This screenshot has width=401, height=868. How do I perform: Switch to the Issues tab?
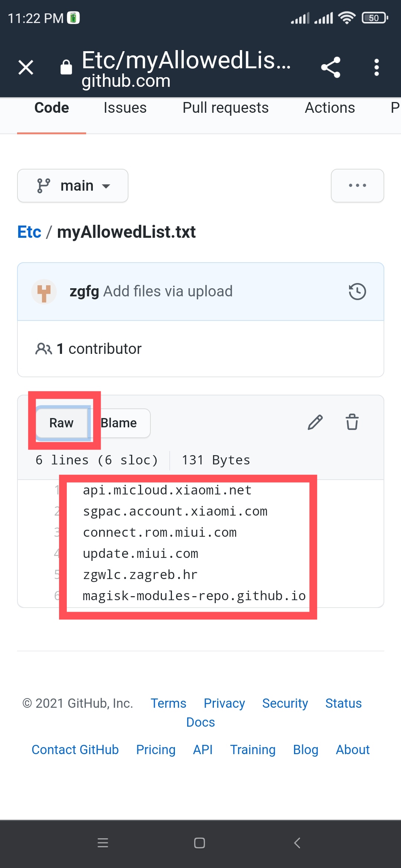tap(125, 108)
